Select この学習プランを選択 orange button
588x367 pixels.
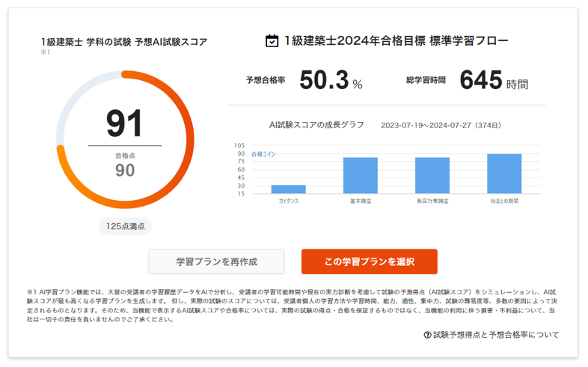(x=370, y=261)
